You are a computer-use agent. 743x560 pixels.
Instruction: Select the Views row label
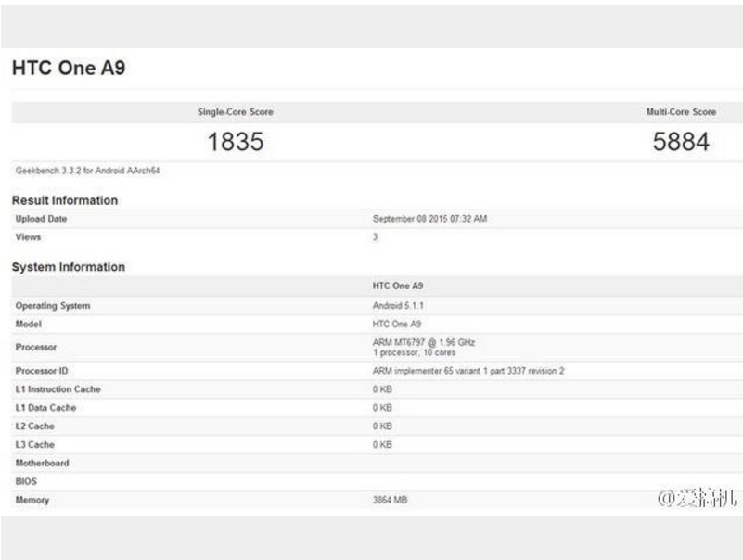[28, 237]
